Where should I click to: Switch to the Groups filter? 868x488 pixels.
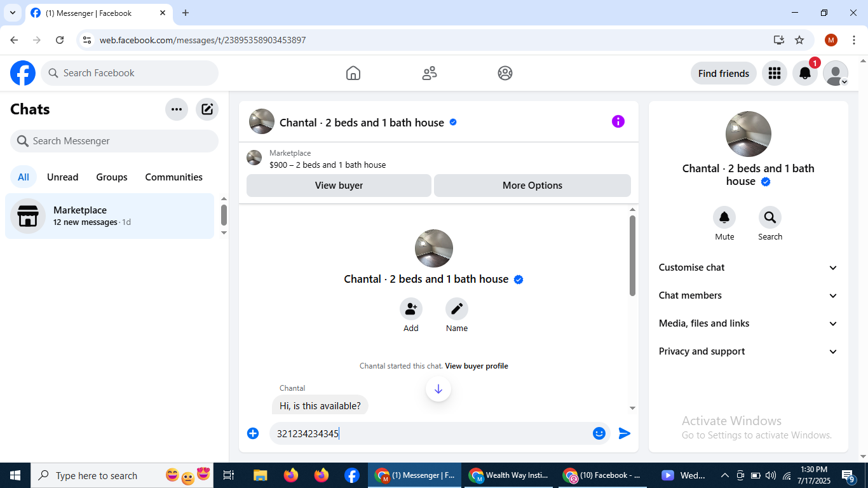click(112, 177)
